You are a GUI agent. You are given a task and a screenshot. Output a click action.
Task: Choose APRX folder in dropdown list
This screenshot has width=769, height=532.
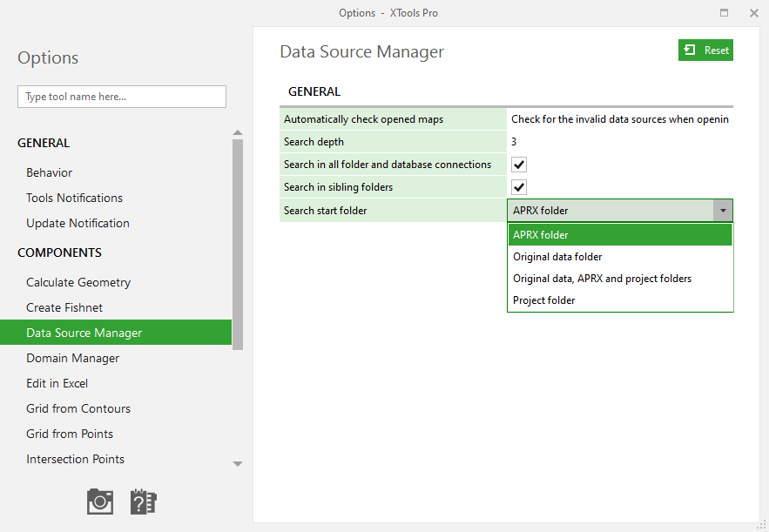pyautogui.click(x=620, y=235)
